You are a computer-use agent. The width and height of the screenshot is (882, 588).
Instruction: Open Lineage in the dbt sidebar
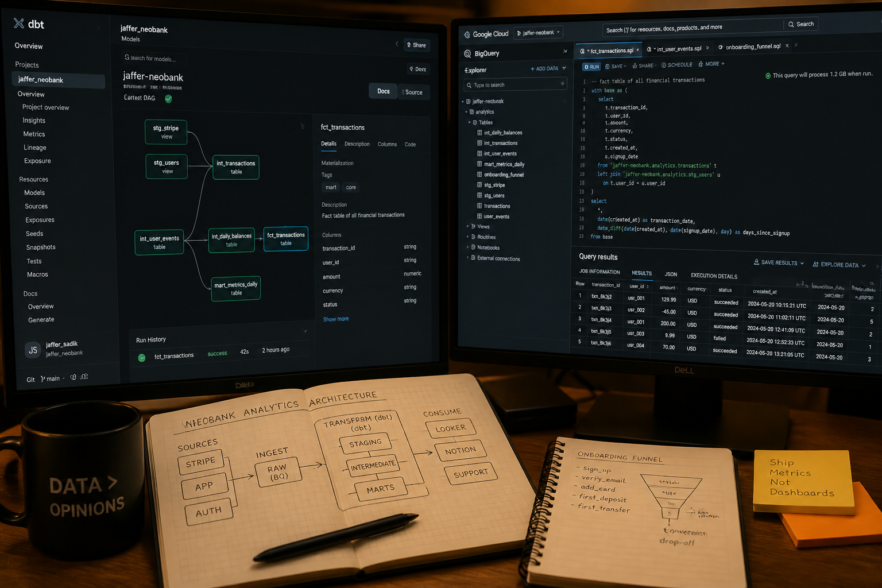tap(35, 148)
